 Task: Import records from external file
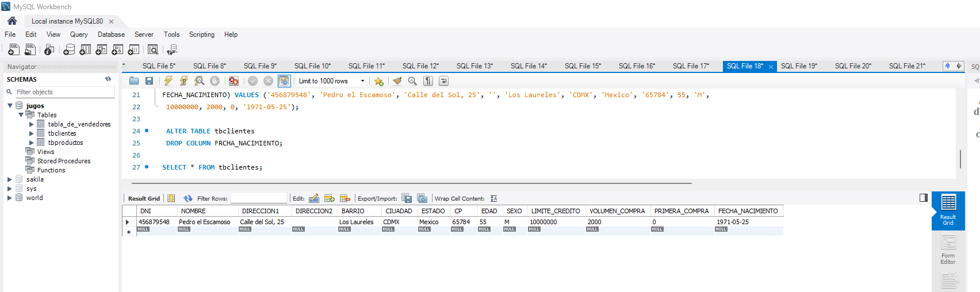point(422,198)
